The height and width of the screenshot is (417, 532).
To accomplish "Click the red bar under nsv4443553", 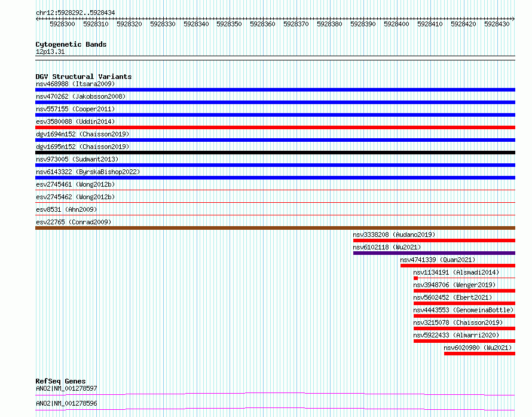I will click(x=464, y=316).
